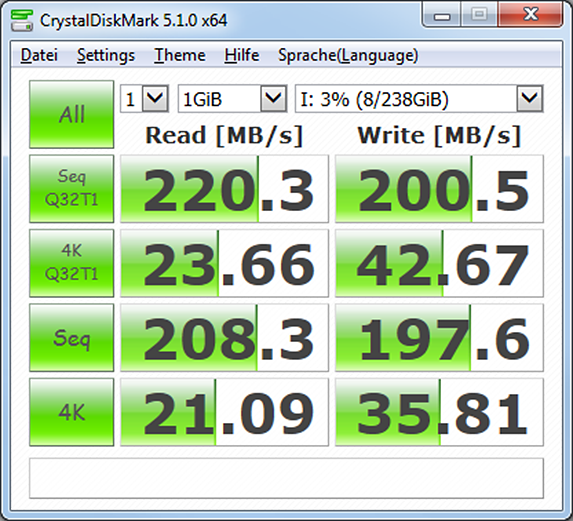This screenshot has width=573, height=521.
Task: Click the 4K Q32T1 write result 42.67
Action: 439,263
